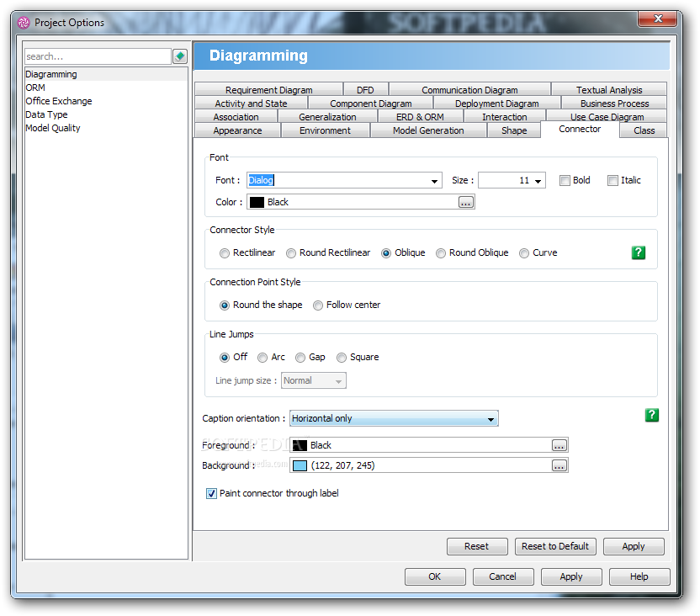Screen dimensions: 700x616
Task: Open the Business Process tab
Action: (x=614, y=104)
